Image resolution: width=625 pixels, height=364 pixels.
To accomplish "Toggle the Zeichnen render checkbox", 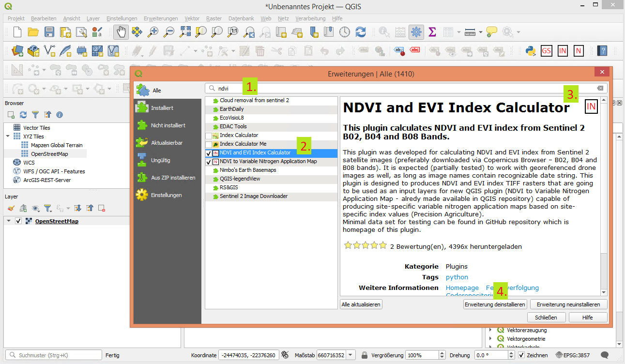I will (x=521, y=355).
